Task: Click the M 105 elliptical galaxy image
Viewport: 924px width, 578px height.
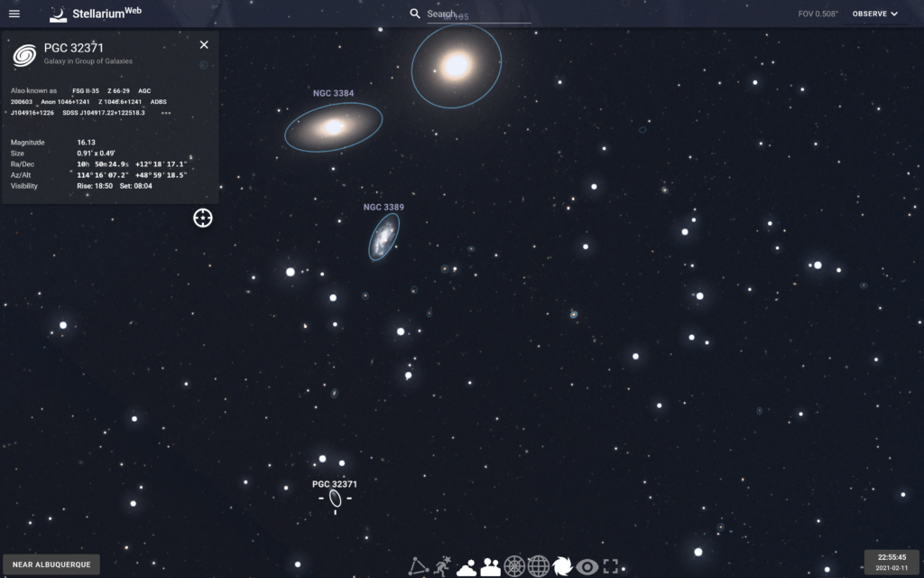Action: point(456,65)
